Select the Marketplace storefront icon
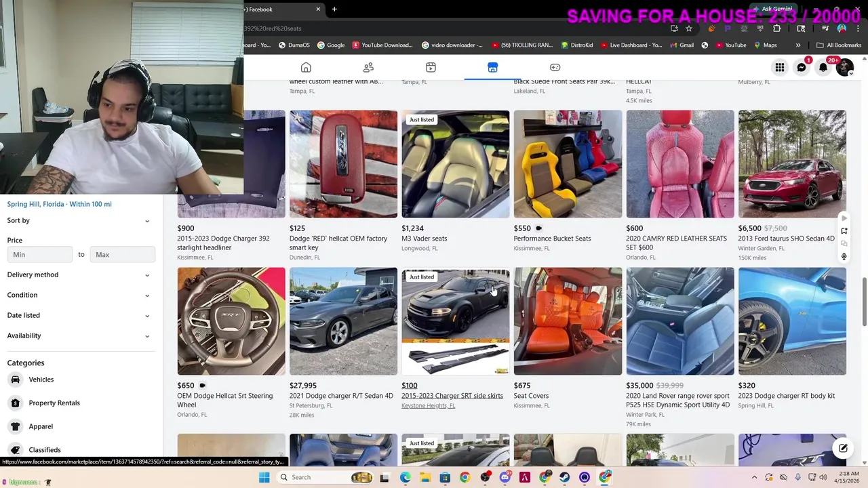Viewport: 868px width, 488px height. tap(492, 67)
